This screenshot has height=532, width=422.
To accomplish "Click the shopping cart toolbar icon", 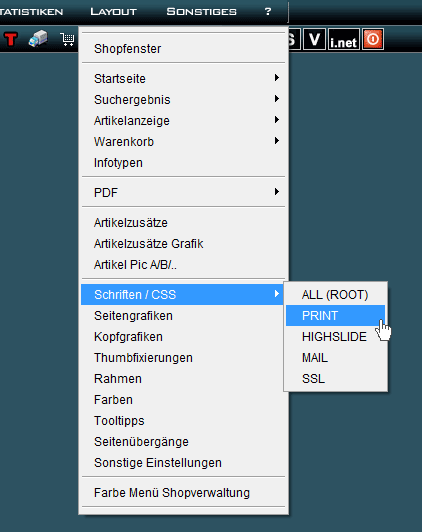I will (68, 39).
